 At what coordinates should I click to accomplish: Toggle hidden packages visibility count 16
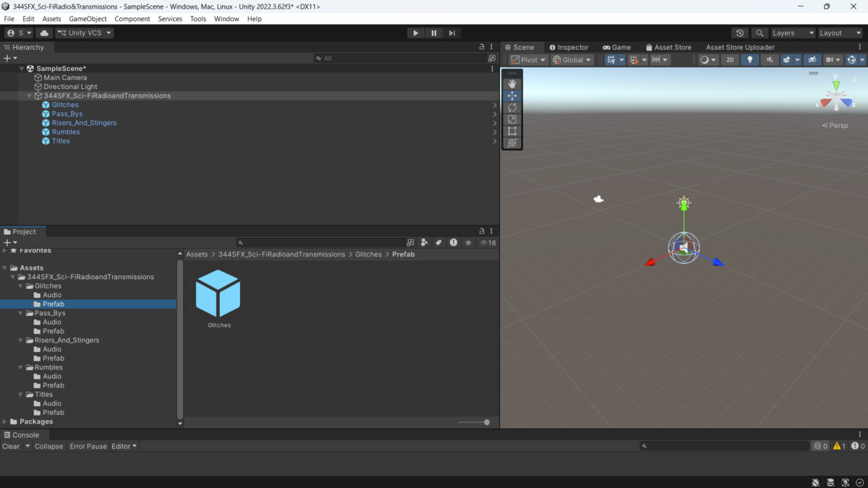point(488,242)
